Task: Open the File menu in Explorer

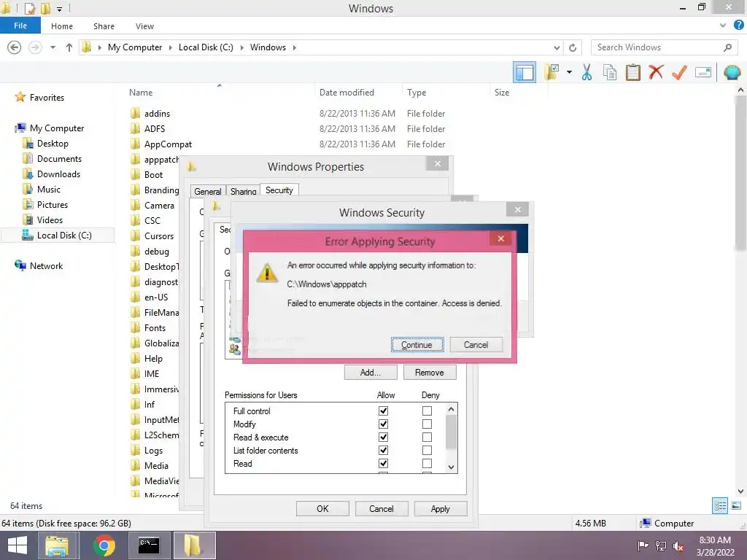Action: point(20,26)
